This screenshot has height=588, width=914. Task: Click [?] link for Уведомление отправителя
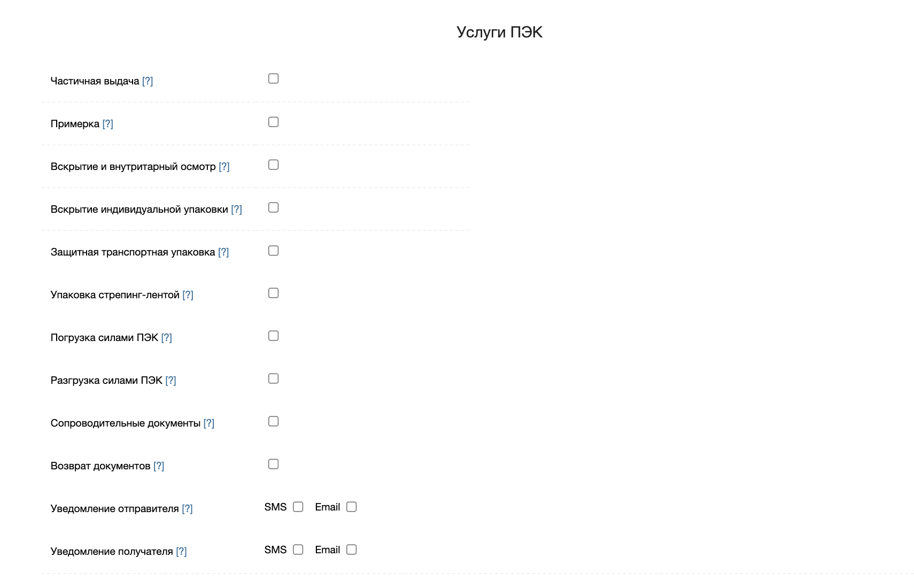pos(187,509)
